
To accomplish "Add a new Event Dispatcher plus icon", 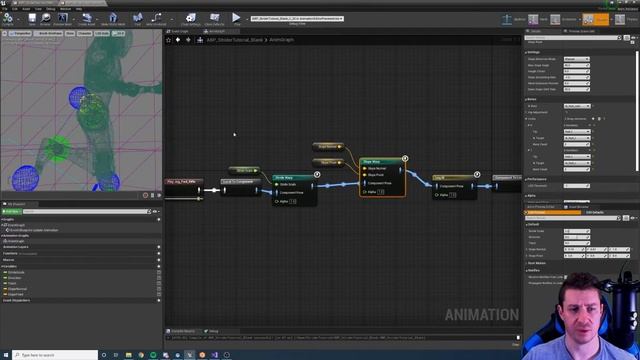I will tap(159, 300).
